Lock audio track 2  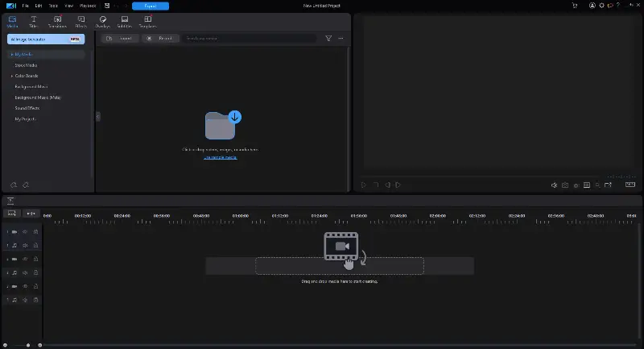[x=35, y=272]
